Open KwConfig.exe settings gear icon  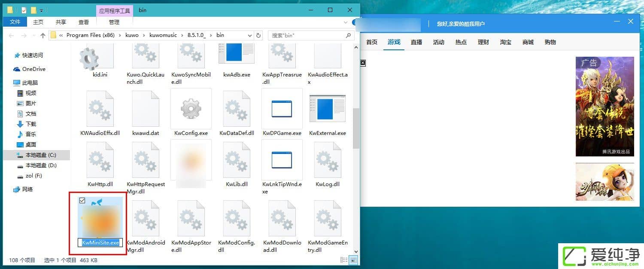click(191, 109)
